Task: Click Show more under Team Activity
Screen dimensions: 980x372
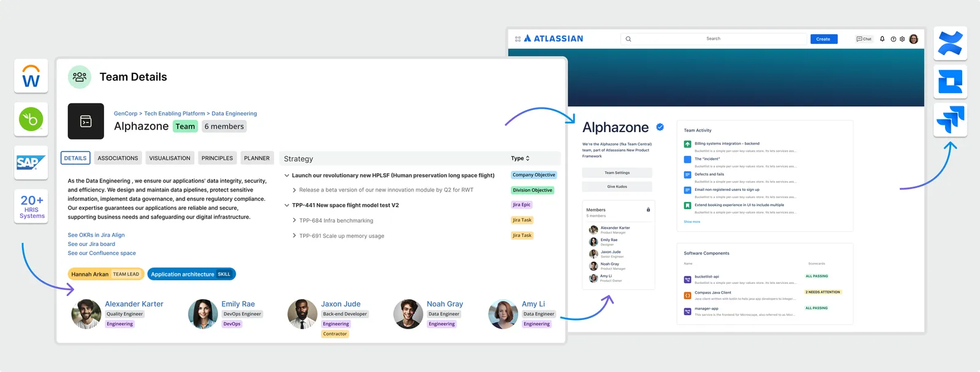Action: pos(692,222)
